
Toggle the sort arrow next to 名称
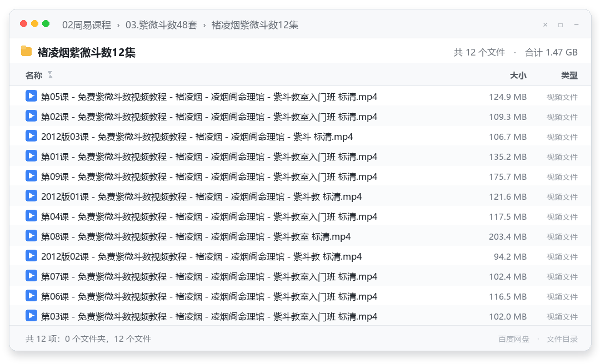click(x=50, y=75)
